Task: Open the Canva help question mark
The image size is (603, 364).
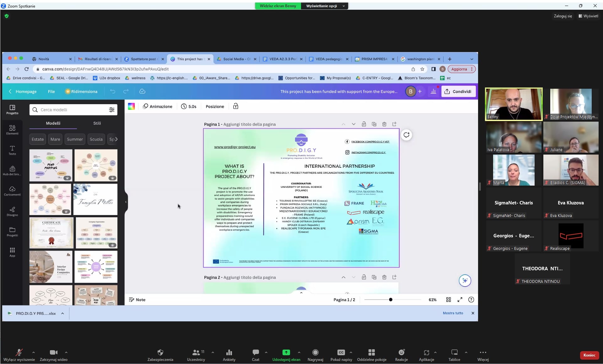Action: [471, 300]
